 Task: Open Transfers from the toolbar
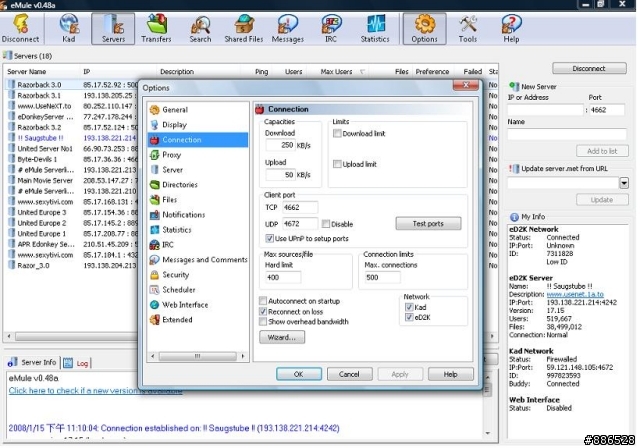point(156,29)
